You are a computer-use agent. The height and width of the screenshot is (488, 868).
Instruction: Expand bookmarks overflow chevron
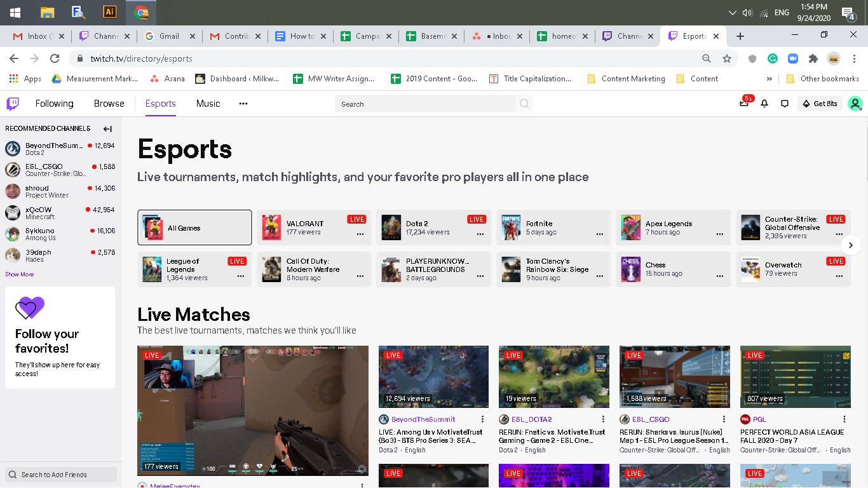point(770,79)
